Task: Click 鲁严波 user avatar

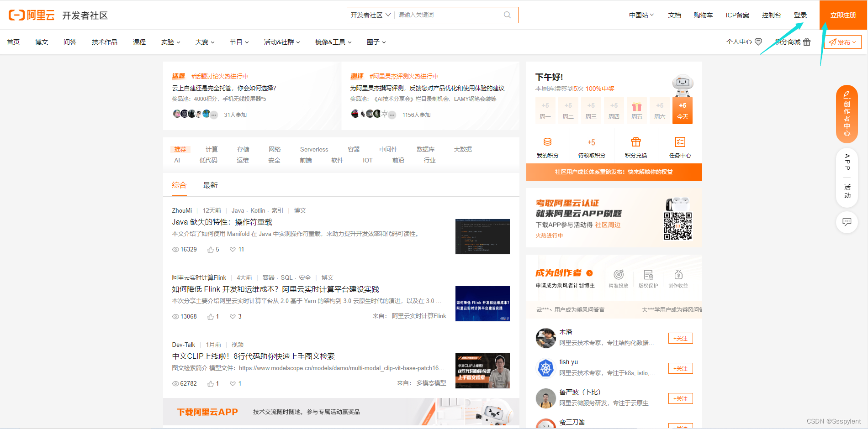Action: click(x=545, y=398)
